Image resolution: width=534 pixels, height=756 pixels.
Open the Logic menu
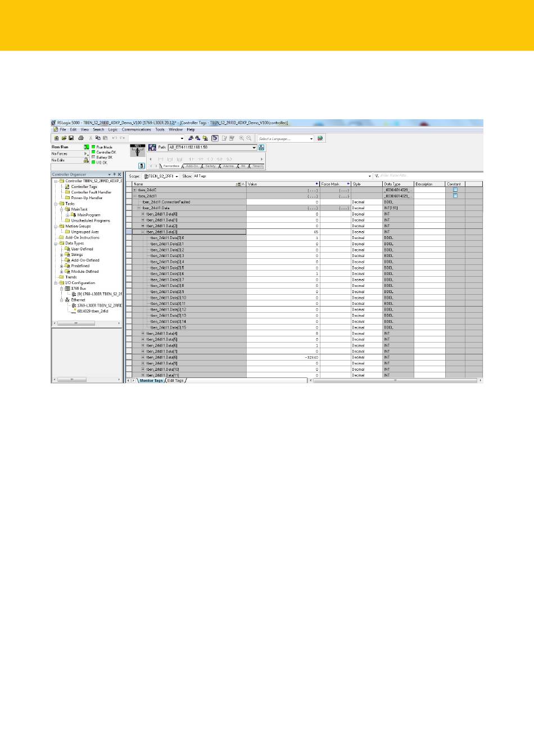(113, 129)
